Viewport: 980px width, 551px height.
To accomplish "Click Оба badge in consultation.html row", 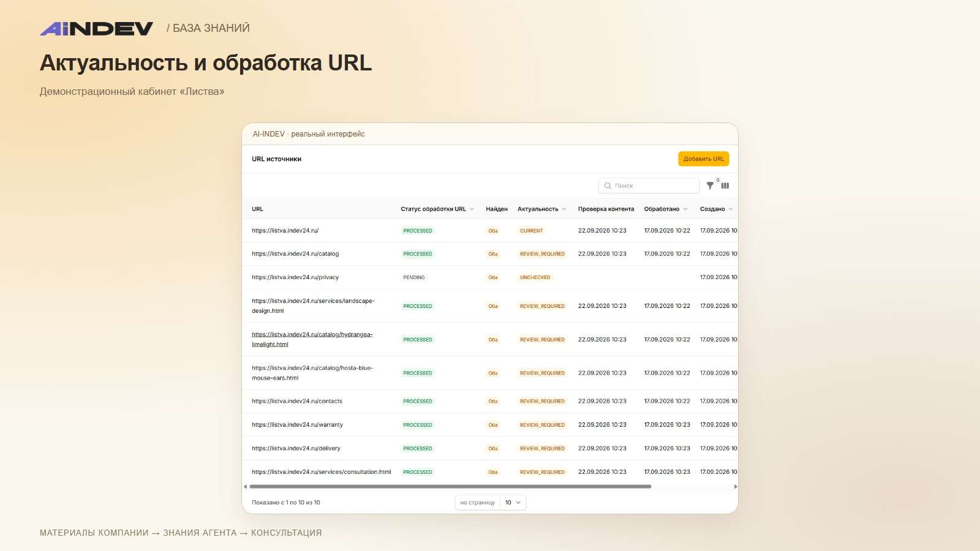I will 493,472.
